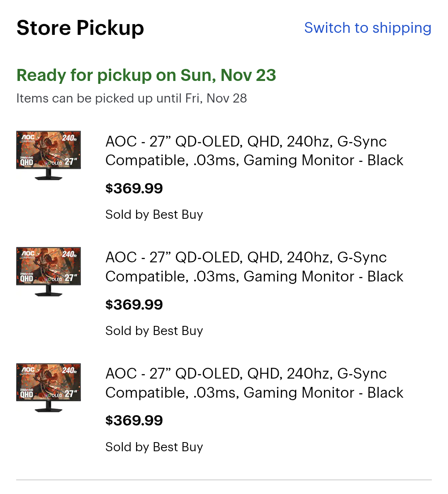This screenshot has width=448, height=494.
Task: Click the Ready for pickup on Sun, Nov 23 heading
Action: pyautogui.click(x=146, y=75)
